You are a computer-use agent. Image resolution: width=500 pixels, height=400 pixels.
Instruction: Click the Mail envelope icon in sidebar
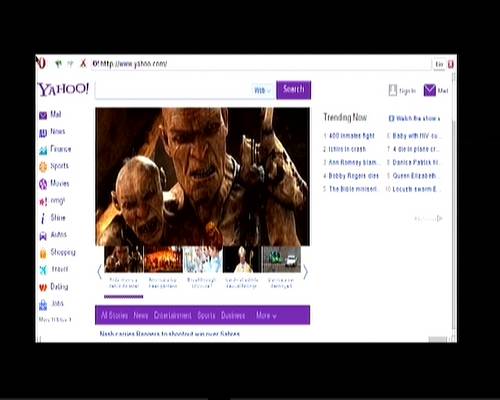[43, 115]
